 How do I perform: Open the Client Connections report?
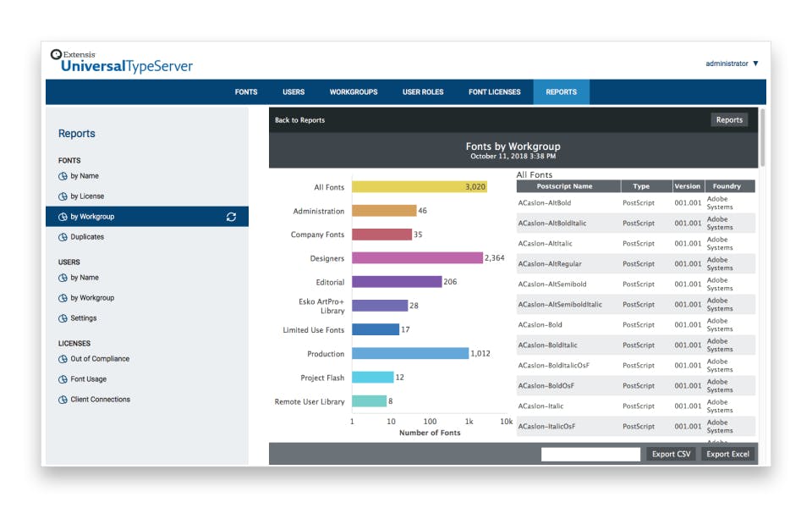pos(101,400)
